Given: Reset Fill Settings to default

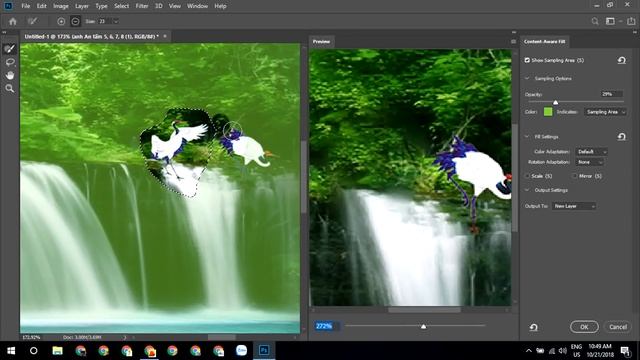Looking at the screenshot, I should point(621,137).
